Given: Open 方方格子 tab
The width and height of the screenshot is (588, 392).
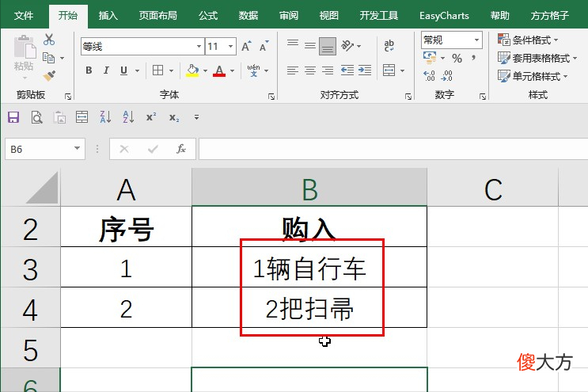Looking at the screenshot, I should tap(549, 15).
